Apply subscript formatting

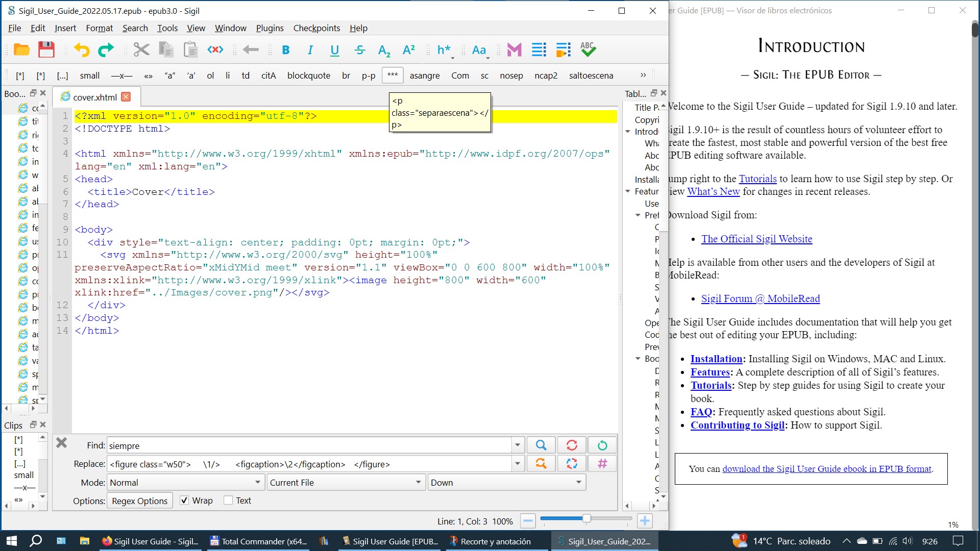pos(384,49)
